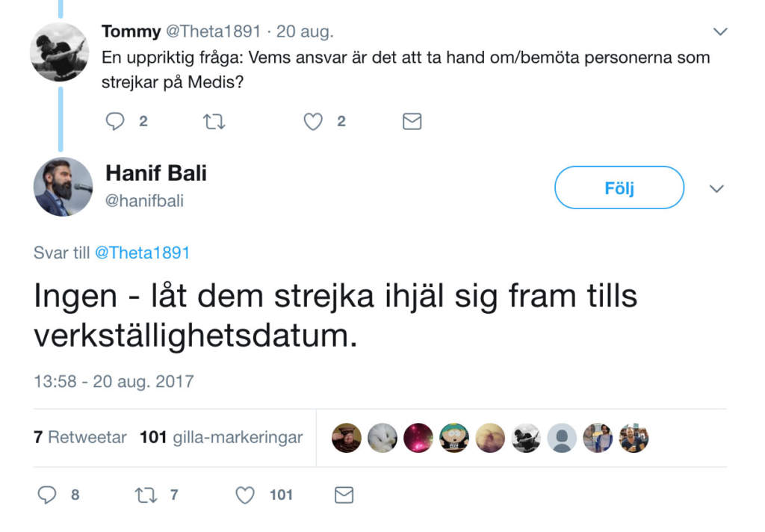The image size is (765, 532).
Task: Like Hanif Bali's tweet showing 101
Action: point(245,495)
